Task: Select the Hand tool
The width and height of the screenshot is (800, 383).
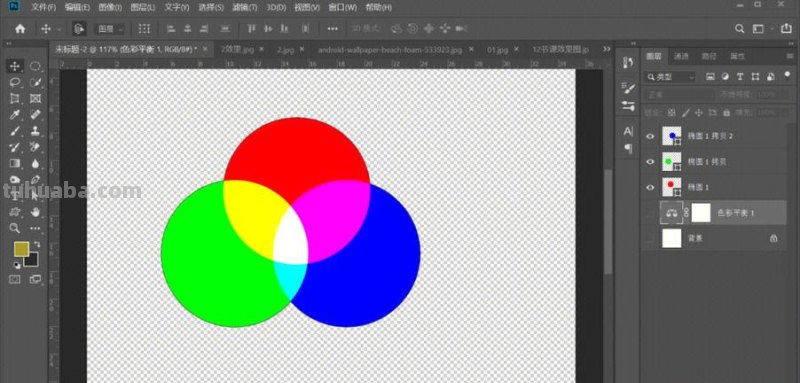Action: (35, 212)
